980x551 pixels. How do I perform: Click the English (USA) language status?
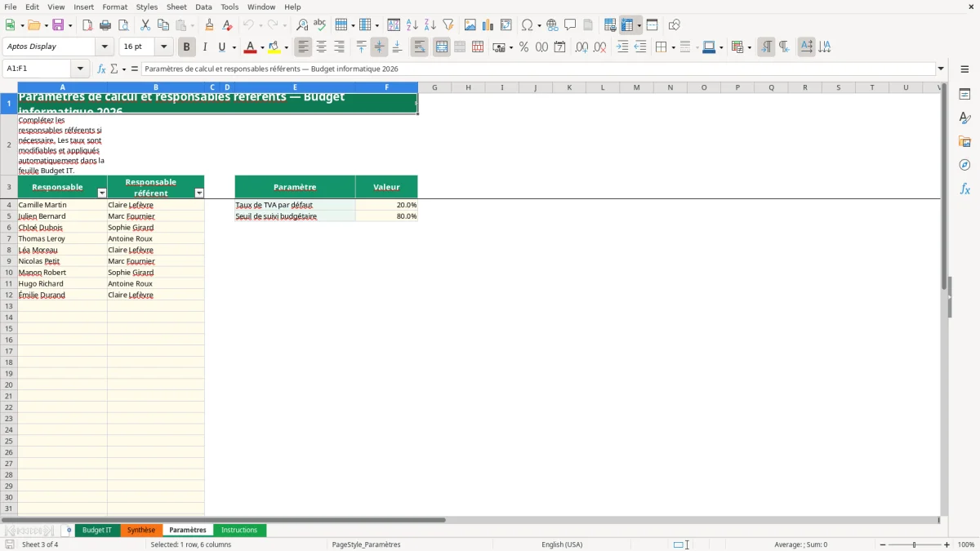pyautogui.click(x=562, y=544)
